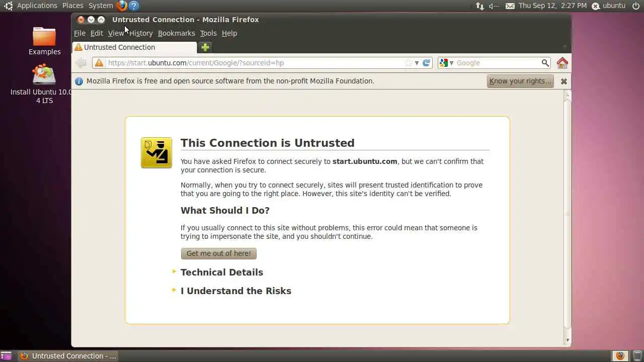Open the Firefox Help menu
This screenshot has width=644, height=362.
[229, 33]
